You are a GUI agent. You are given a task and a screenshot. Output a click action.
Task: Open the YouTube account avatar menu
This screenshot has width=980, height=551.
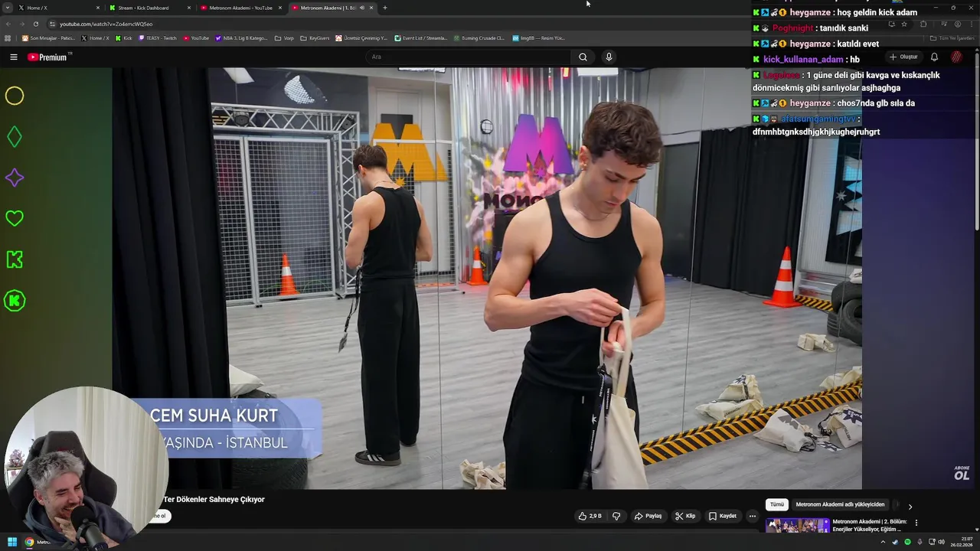[956, 57]
